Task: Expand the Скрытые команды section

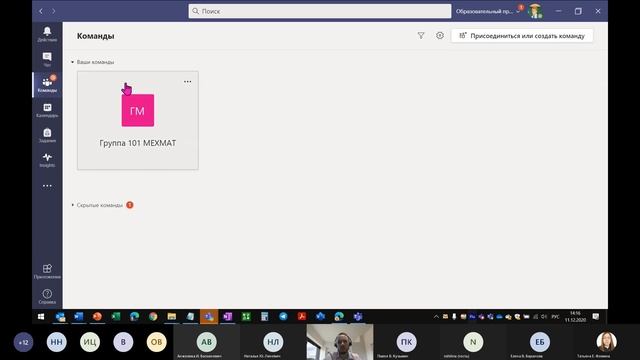Action: 98,205
